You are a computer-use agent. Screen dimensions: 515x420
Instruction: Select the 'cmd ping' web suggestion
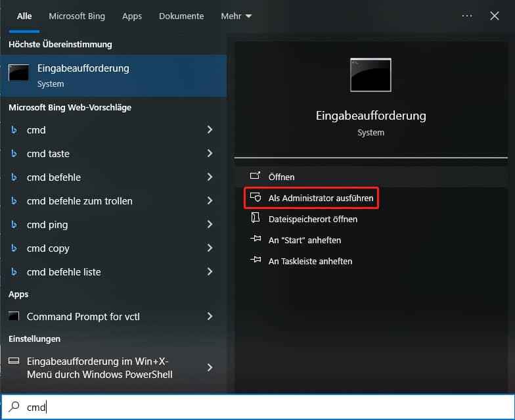pos(114,225)
